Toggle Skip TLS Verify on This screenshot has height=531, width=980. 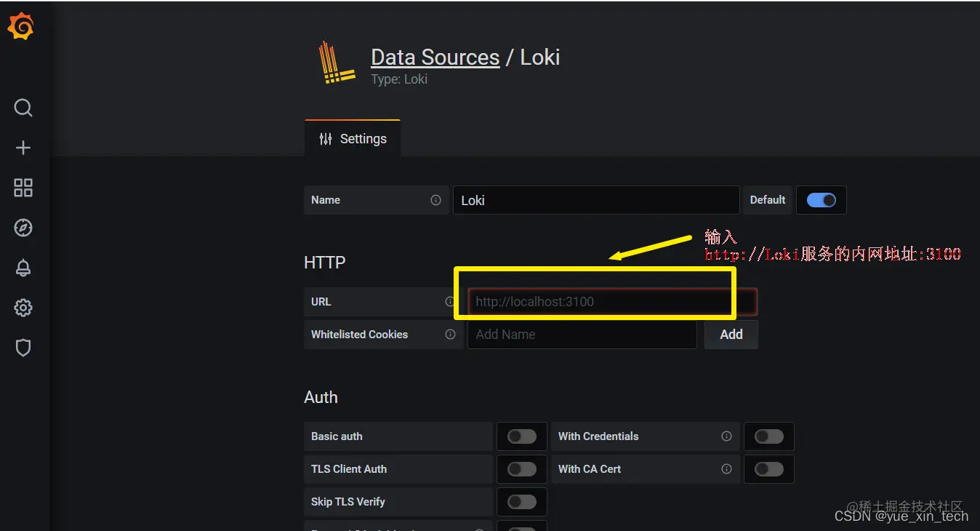[521, 502]
